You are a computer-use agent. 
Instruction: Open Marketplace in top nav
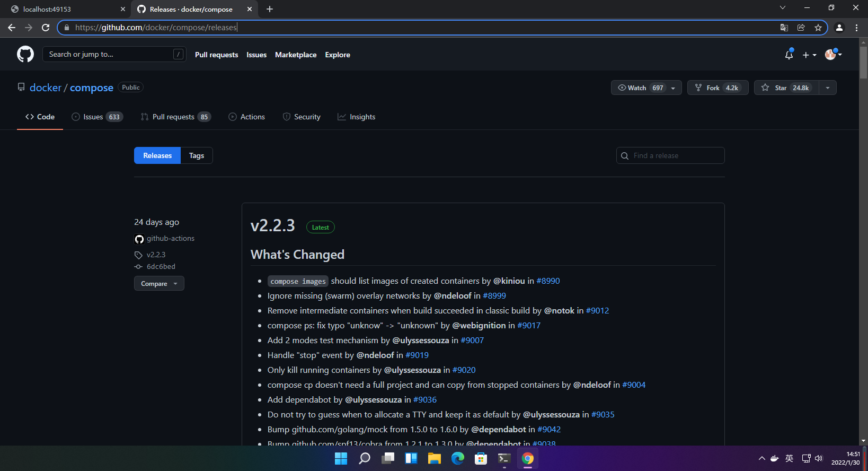click(x=296, y=55)
